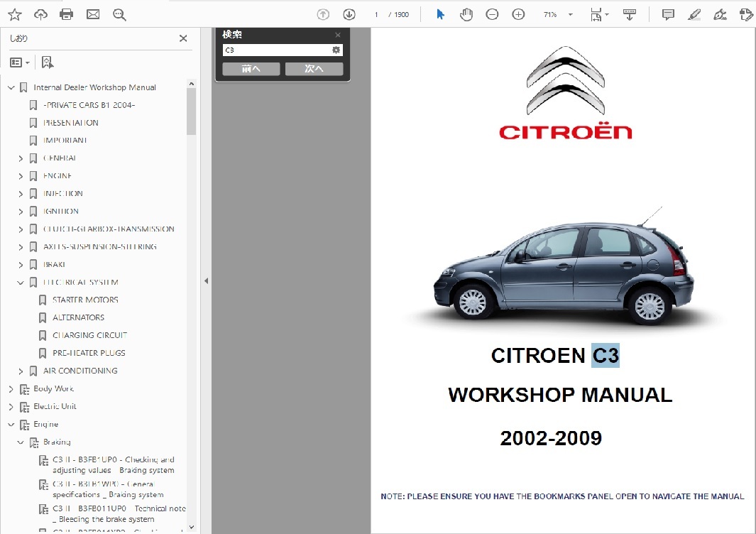Select the highlighter pen tool

(694, 14)
